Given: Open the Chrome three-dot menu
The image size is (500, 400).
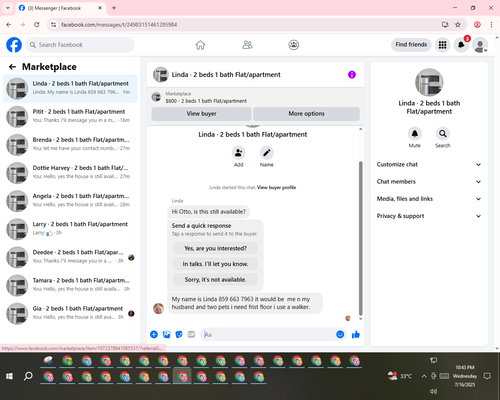Looking at the screenshot, I should pyautogui.click(x=491, y=25).
